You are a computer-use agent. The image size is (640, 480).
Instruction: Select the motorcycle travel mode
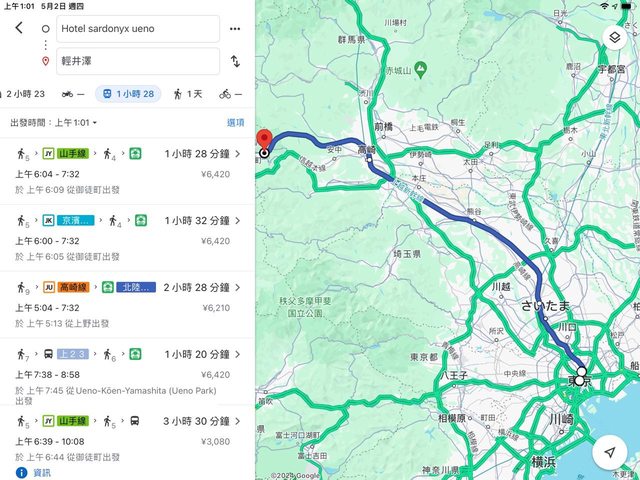point(73,93)
